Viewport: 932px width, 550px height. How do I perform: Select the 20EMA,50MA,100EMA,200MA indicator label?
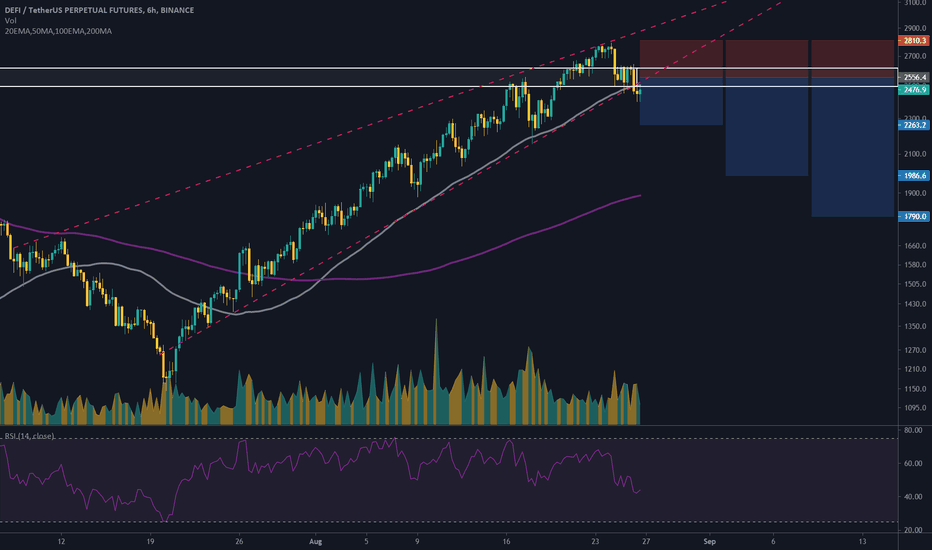pyautogui.click(x=58, y=31)
